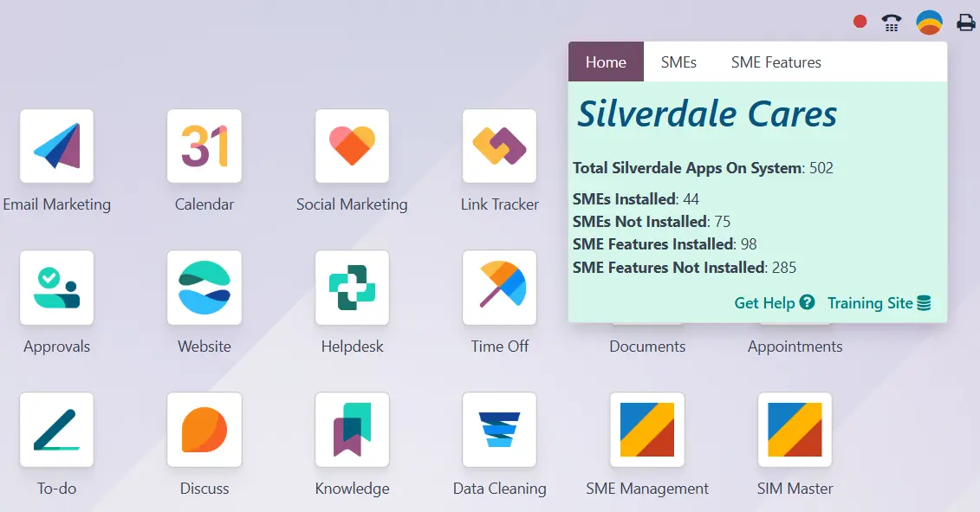Click 'SME Features Not Installed: 285' text
Viewport: 980px width, 512px height.
click(685, 268)
